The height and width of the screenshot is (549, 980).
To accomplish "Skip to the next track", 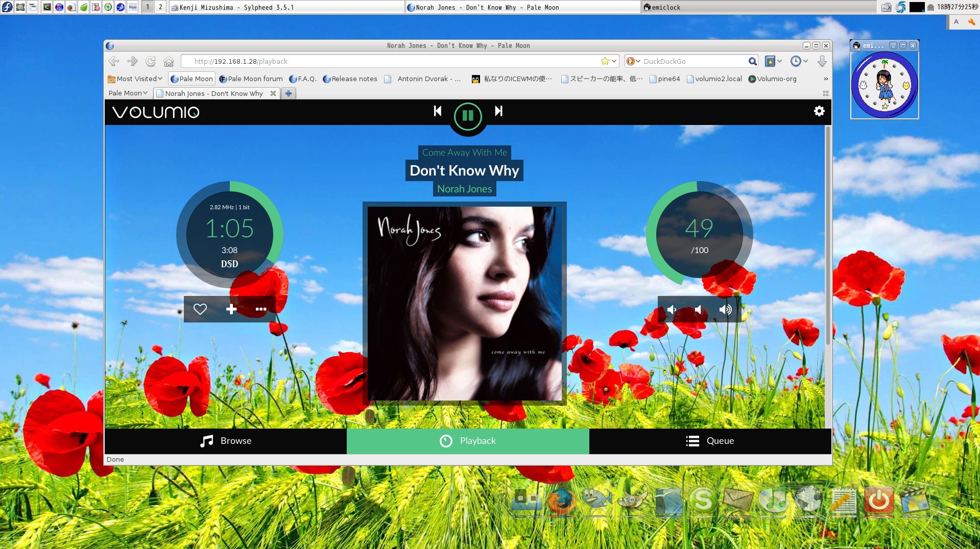I will tap(498, 111).
